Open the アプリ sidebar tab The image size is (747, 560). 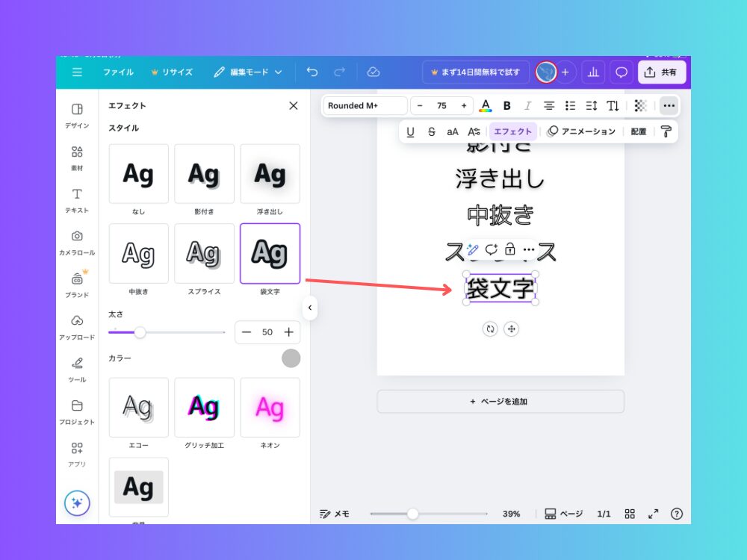pyautogui.click(x=77, y=454)
